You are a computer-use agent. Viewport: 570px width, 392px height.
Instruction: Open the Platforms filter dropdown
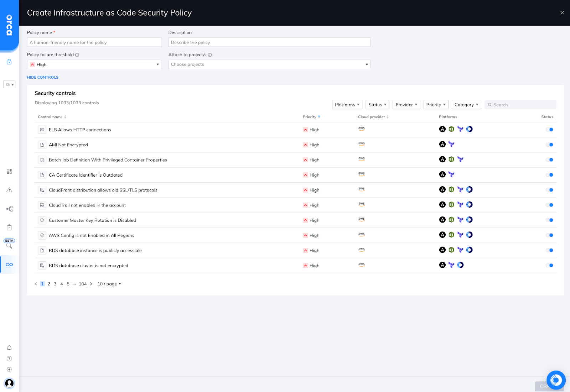click(346, 104)
